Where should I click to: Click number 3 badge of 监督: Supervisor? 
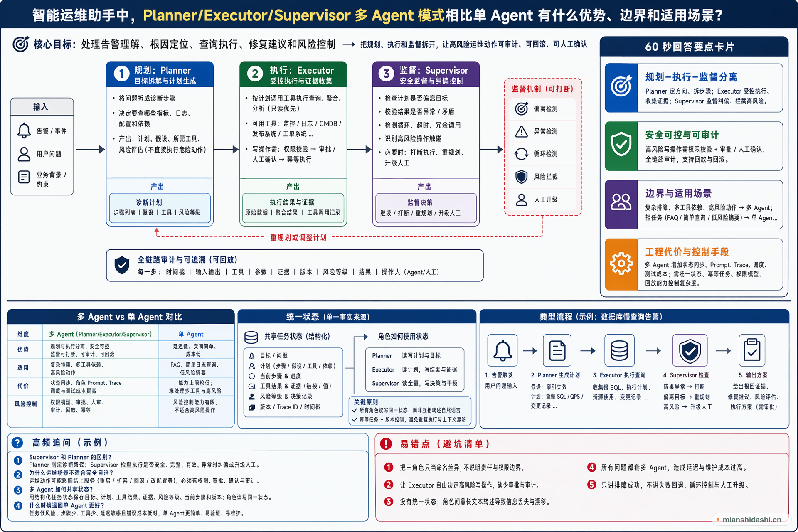pyautogui.click(x=386, y=74)
